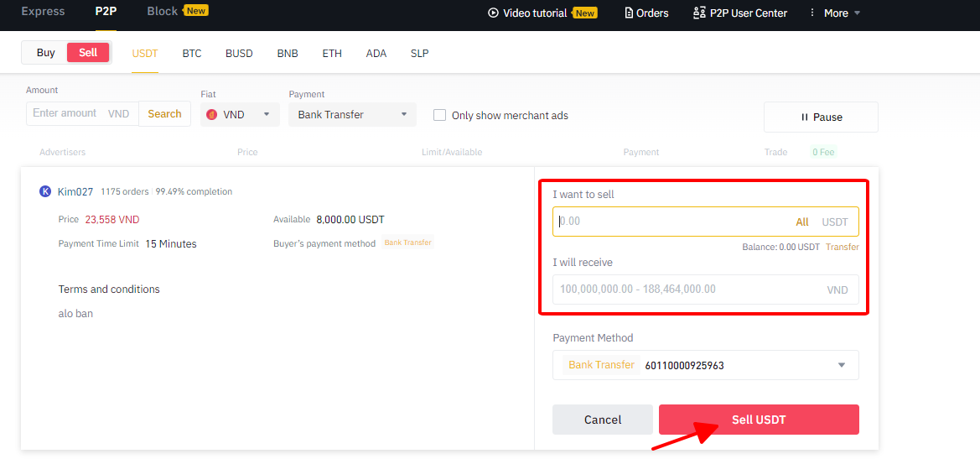Expand the Payment Bank Transfer filter dropdown
The image size is (980, 459).
click(352, 114)
